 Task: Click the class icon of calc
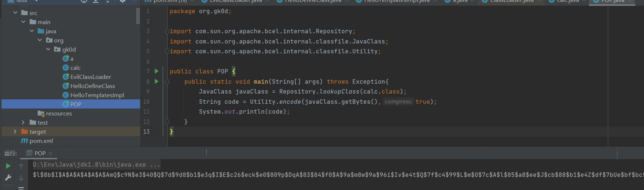tap(66, 68)
